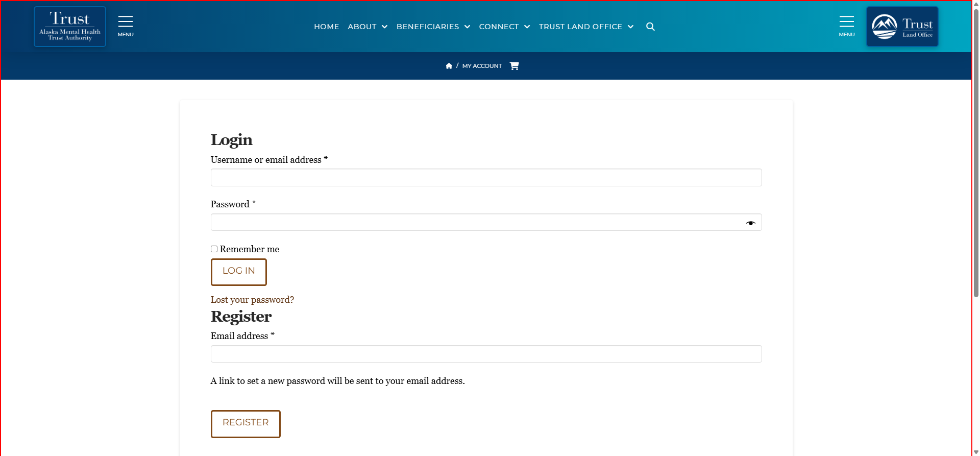
Task: Click the Alaska Mental Health Trust Authority logo
Action: pyautogui.click(x=70, y=27)
